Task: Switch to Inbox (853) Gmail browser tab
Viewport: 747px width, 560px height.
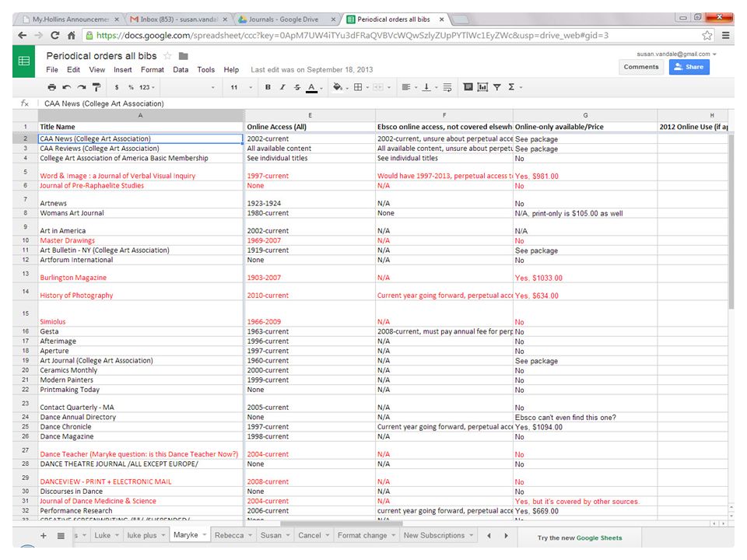Action: [179, 19]
